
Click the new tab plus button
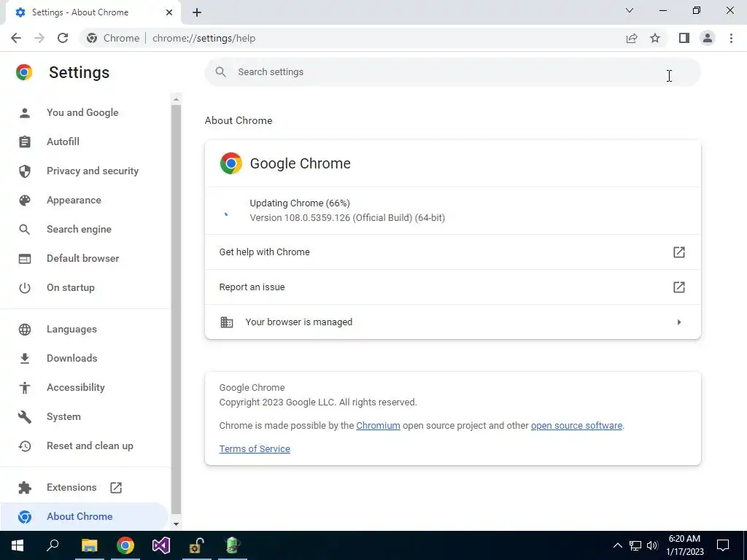tap(197, 12)
